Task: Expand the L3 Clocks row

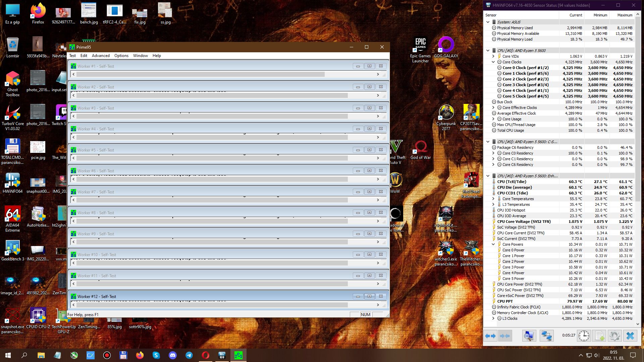Action: point(493,318)
